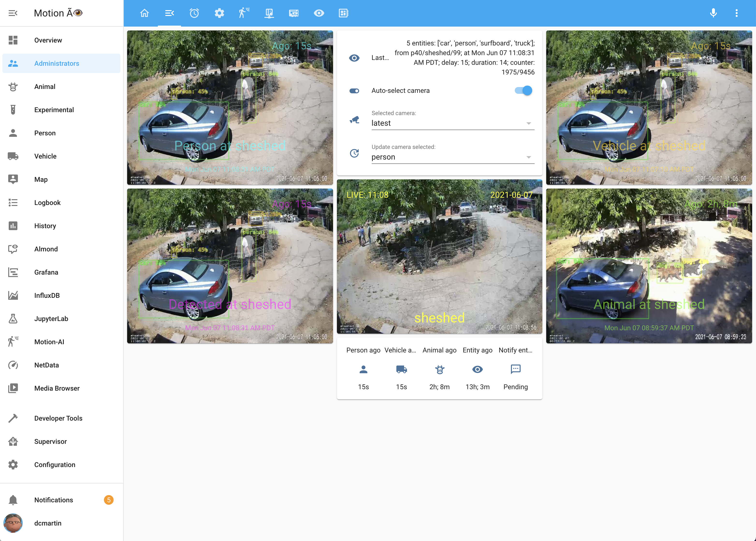
Task: Open the dcmartin user profile
Action: coord(48,523)
